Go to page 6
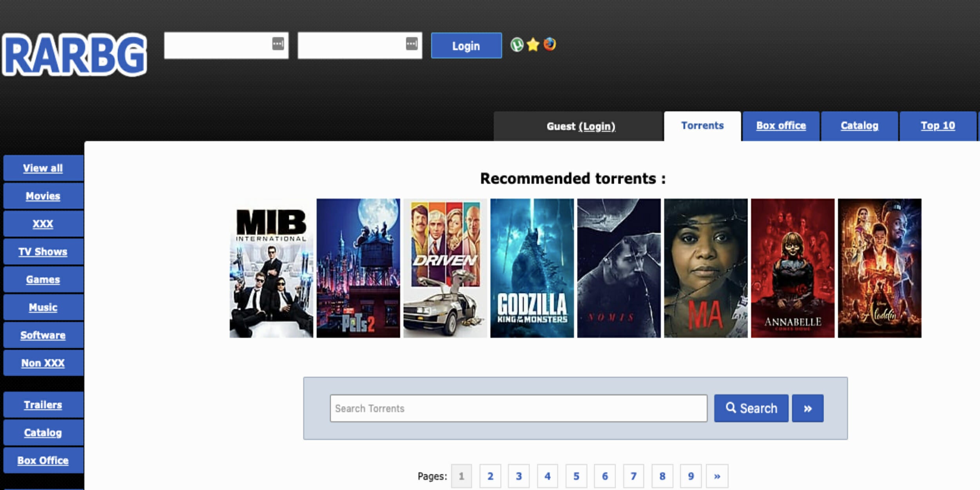 [605, 476]
